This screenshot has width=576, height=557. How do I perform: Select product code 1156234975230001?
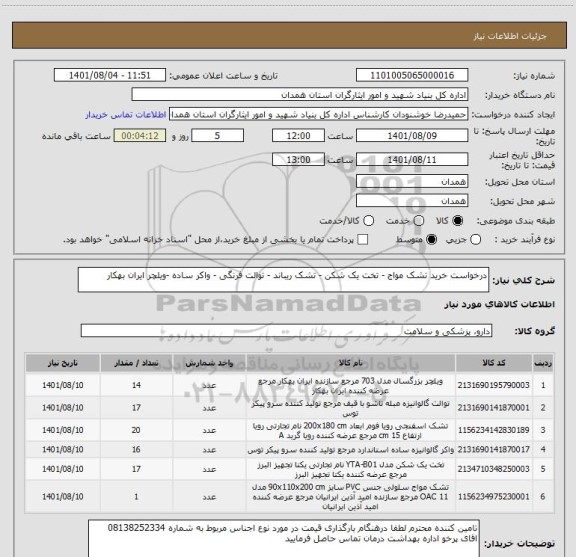click(x=493, y=497)
